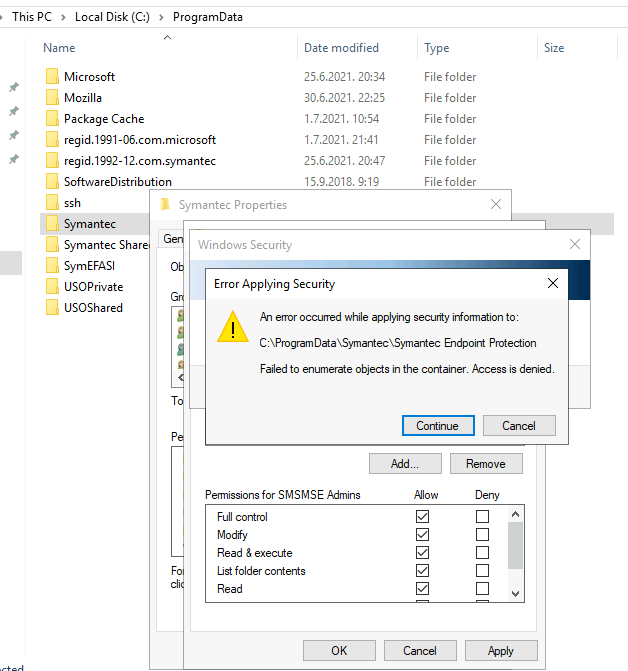Open the General tab in Symantec Properties

172,238
